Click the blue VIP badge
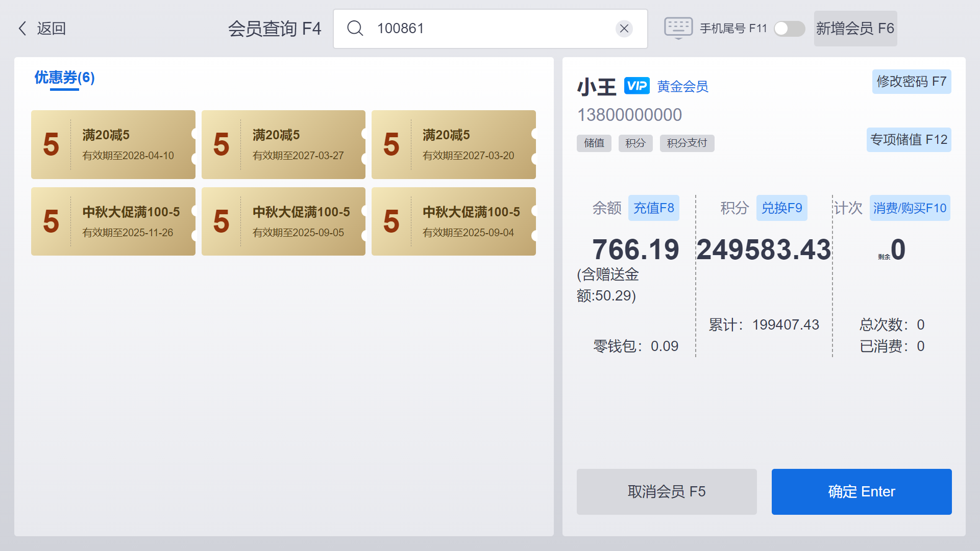980x551 pixels. 636,86
